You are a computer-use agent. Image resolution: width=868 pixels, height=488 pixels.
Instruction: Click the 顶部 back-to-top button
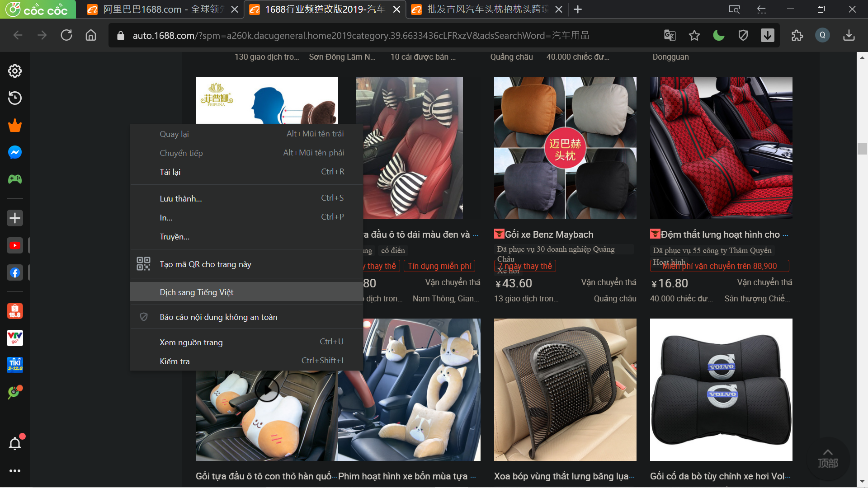(x=828, y=459)
